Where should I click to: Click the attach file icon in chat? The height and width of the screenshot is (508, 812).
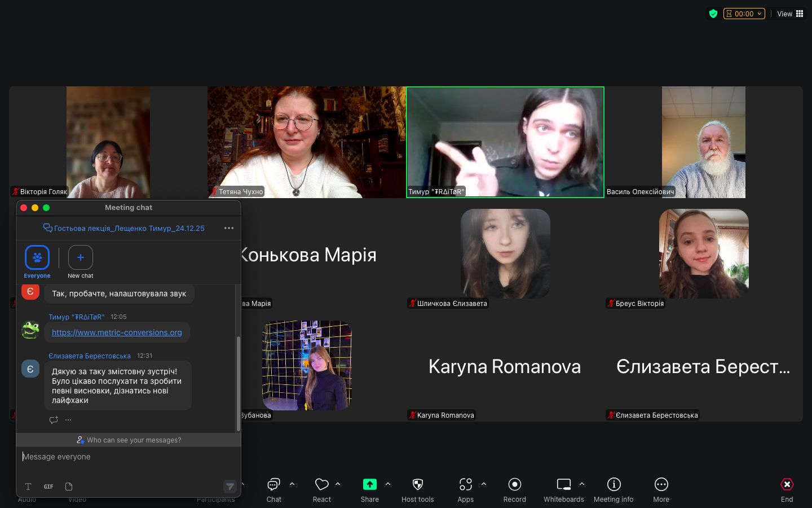pyautogui.click(x=69, y=487)
